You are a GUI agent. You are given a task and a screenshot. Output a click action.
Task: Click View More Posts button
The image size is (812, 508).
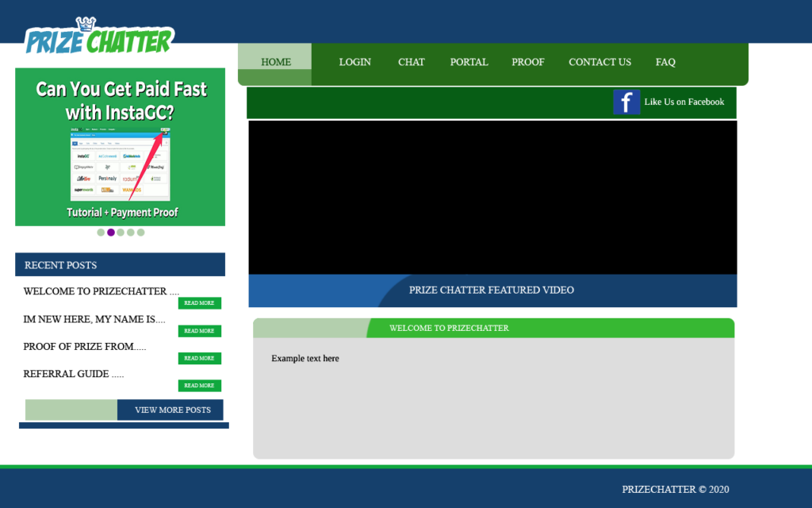coord(172,410)
